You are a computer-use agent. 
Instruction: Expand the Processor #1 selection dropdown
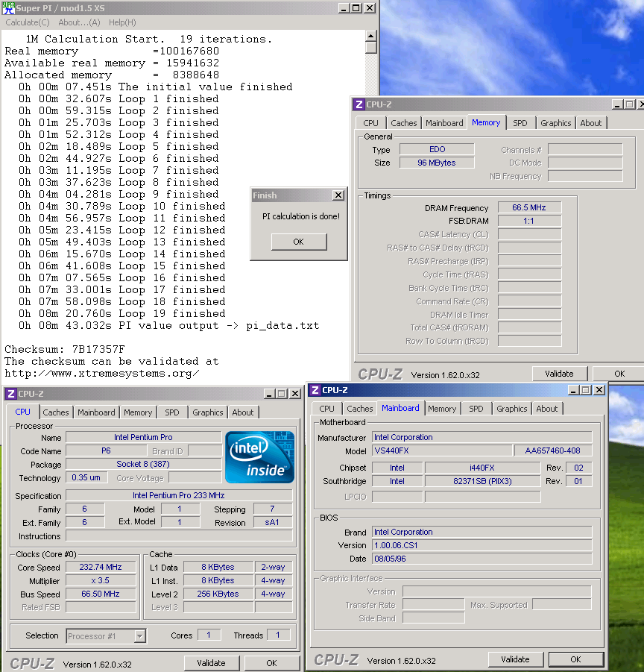point(139,636)
